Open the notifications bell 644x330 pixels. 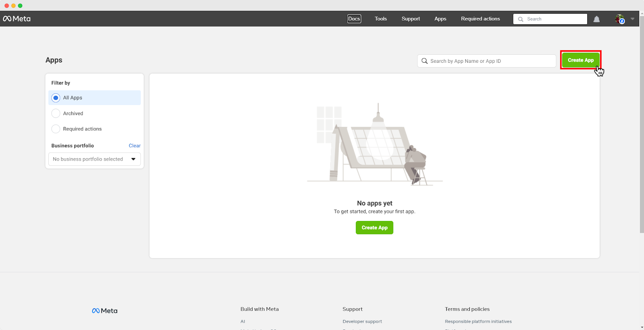pos(597,19)
